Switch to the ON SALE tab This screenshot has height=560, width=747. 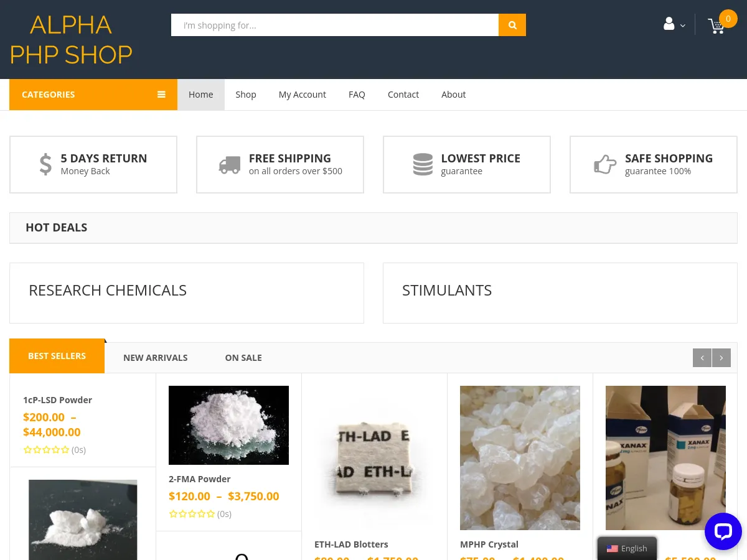point(243,357)
